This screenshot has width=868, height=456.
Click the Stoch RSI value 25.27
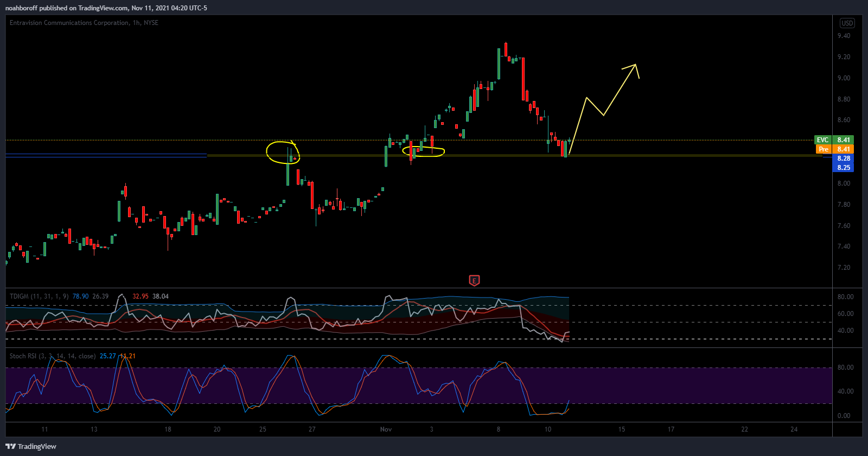coord(108,356)
